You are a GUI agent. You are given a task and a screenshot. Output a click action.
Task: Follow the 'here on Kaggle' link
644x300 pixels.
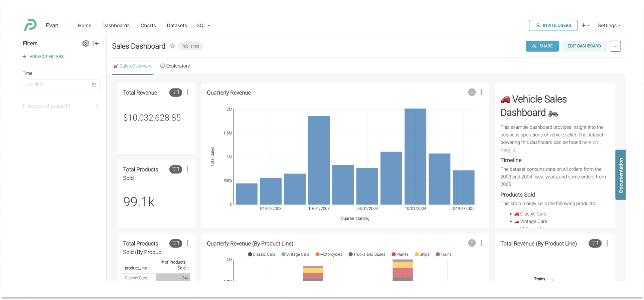click(x=590, y=142)
